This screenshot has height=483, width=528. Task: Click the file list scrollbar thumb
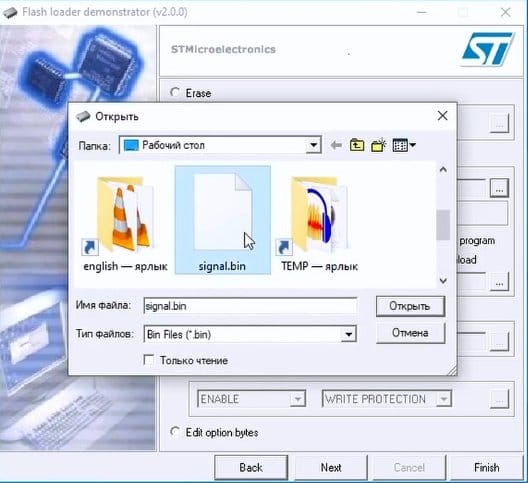[x=443, y=225]
